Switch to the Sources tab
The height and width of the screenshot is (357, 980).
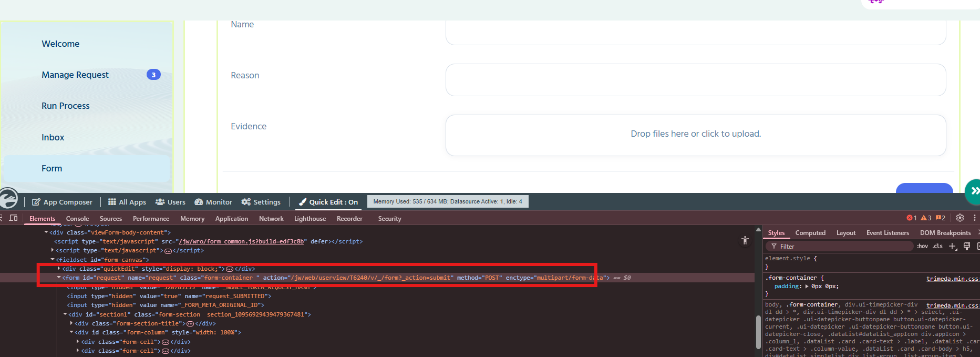(x=110, y=218)
